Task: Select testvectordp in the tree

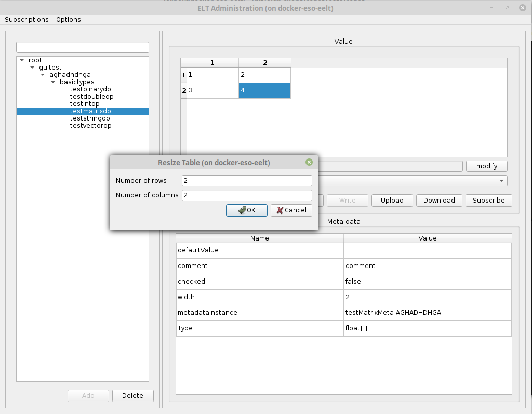Action: pyautogui.click(x=90, y=126)
